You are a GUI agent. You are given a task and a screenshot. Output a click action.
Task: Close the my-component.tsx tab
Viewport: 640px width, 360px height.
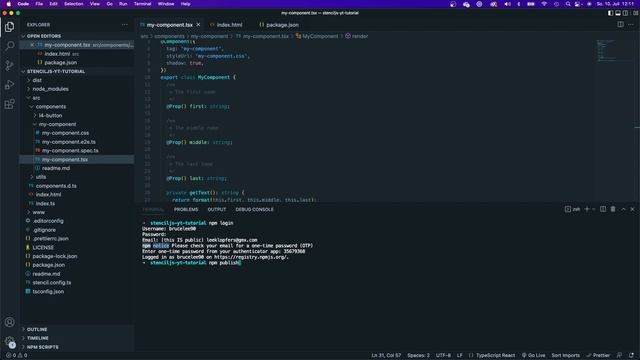point(198,24)
